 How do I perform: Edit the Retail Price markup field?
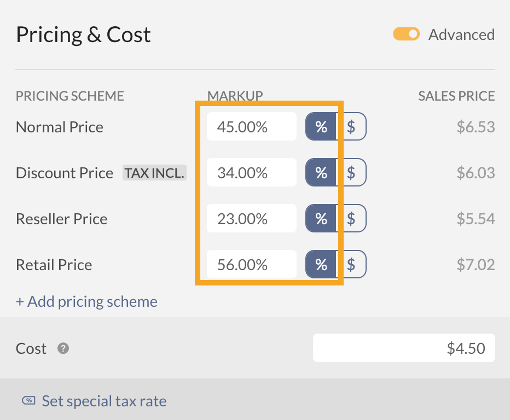pyautogui.click(x=251, y=265)
